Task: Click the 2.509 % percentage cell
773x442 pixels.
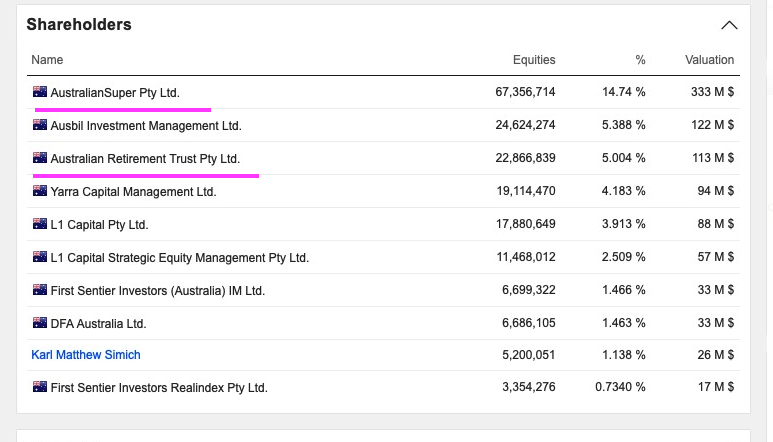Action: coord(624,257)
